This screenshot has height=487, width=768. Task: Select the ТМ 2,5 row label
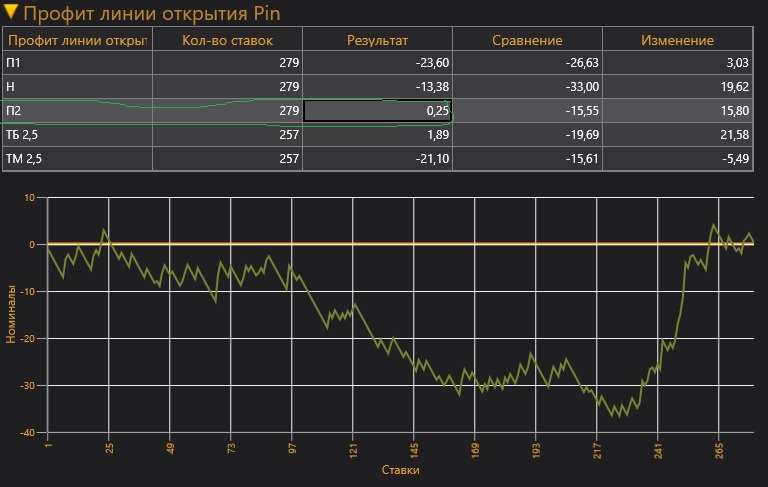(22, 158)
